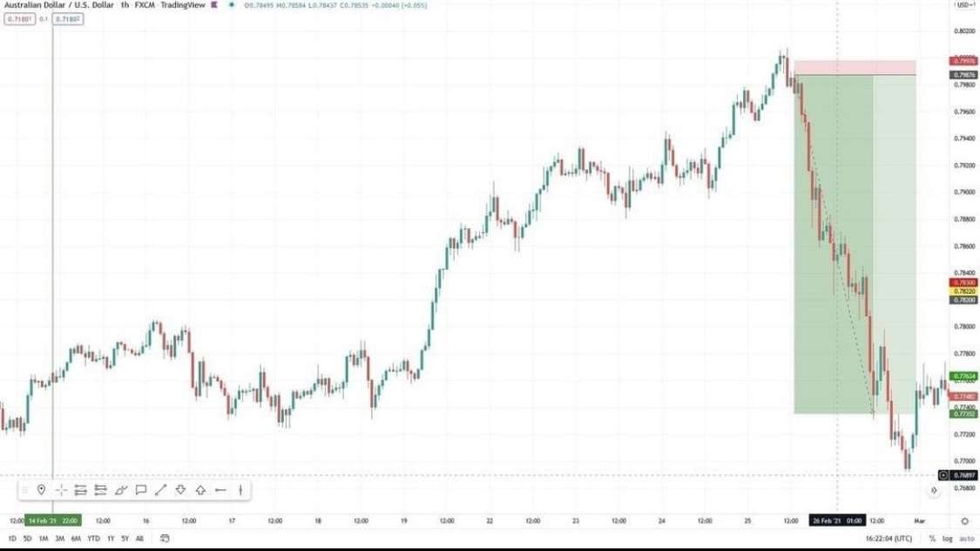Select 5D time range
This screenshot has height=551, width=980.
[x=28, y=539]
